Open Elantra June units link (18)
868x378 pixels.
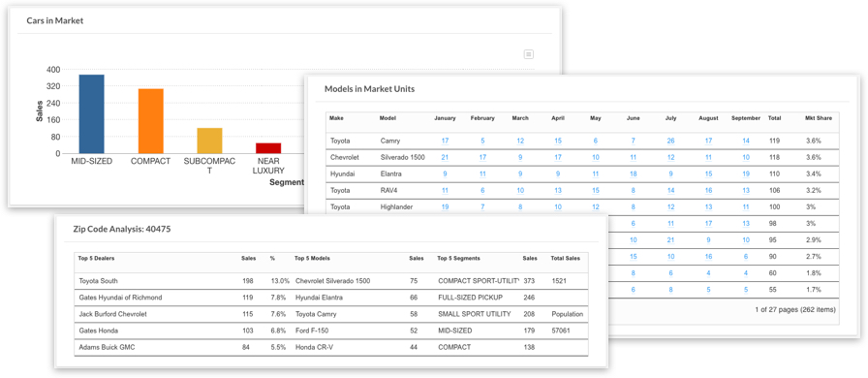(634, 174)
